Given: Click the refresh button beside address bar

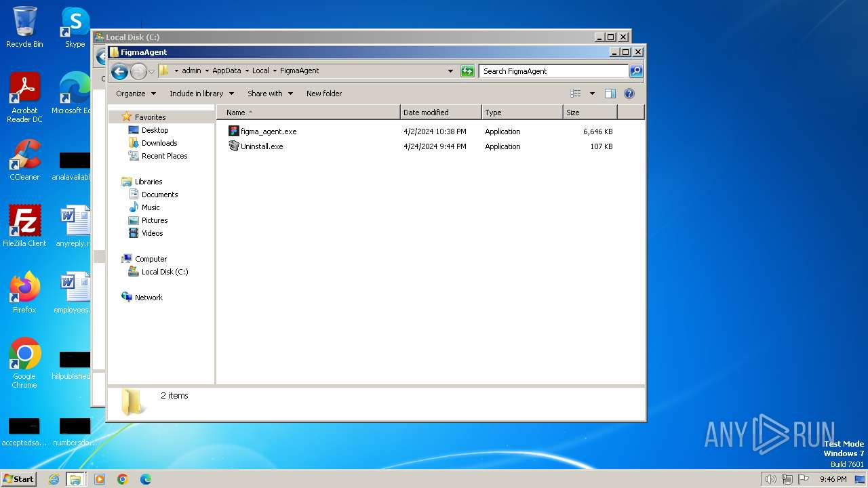Looking at the screenshot, I should pyautogui.click(x=467, y=70).
